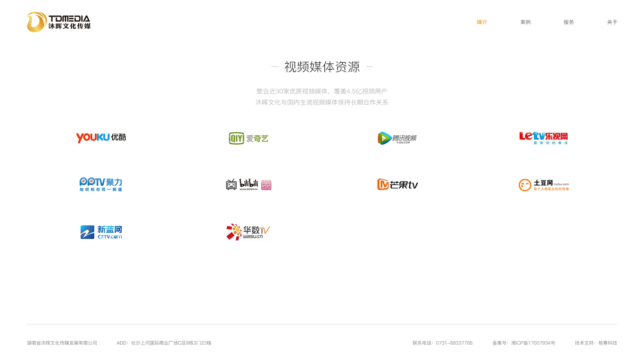Open the 案例 menu item
Viewport: 644px width, 362px height.
click(x=525, y=22)
